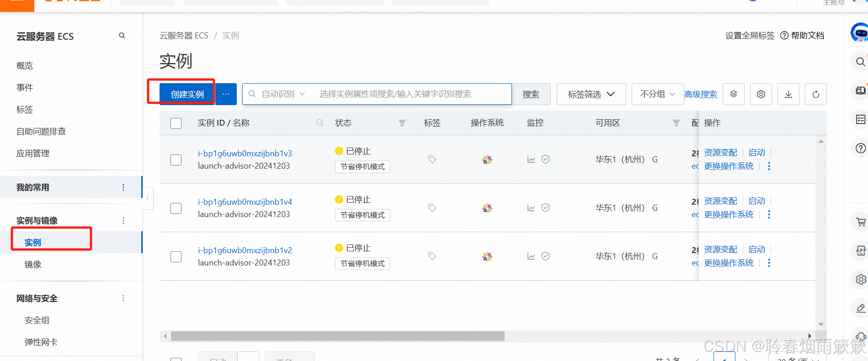The height and width of the screenshot is (361, 868).
Task: Select 镜像 in the sidebar
Action: pos(33,265)
